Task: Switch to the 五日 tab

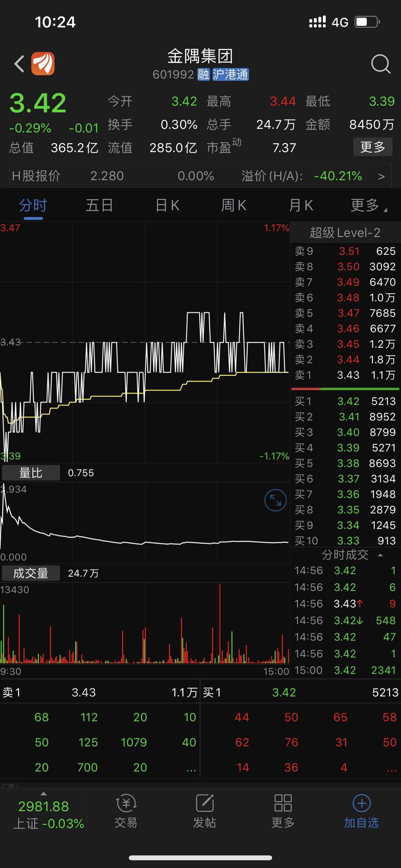Action: [99, 205]
